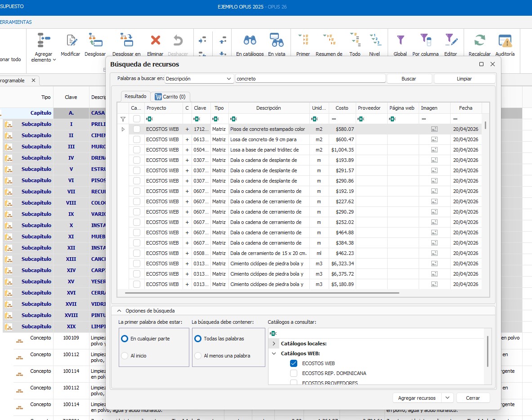The width and height of the screenshot is (532, 420).
Task: Click the search text field containing concreto
Action: click(x=310, y=79)
